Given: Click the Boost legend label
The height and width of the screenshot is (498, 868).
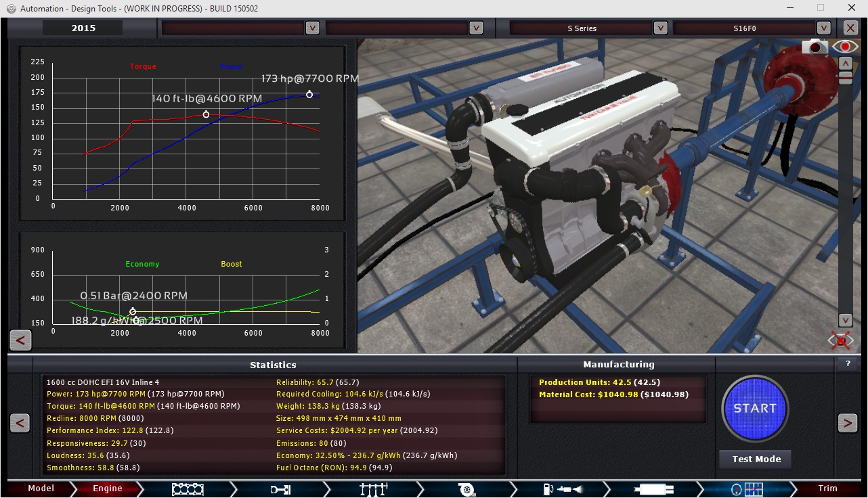Looking at the screenshot, I should tap(232, 264).
